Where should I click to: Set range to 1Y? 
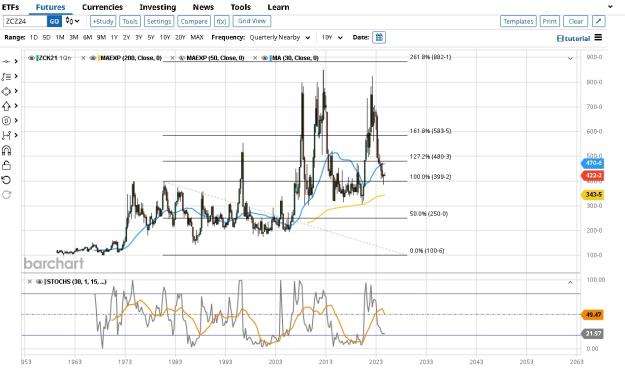114,37
